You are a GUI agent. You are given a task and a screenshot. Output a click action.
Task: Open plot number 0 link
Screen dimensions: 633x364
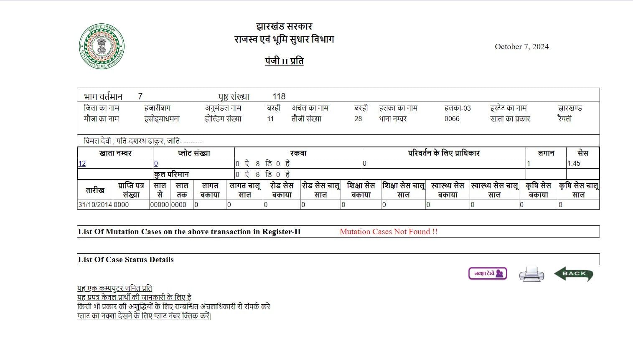(156, 163)
